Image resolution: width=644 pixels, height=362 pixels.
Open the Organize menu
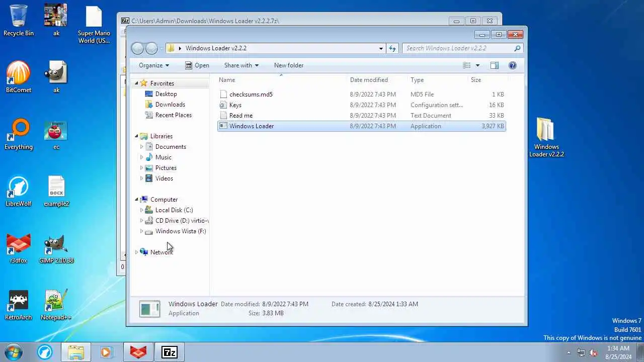pyautogui.click(x=154, y=65)
